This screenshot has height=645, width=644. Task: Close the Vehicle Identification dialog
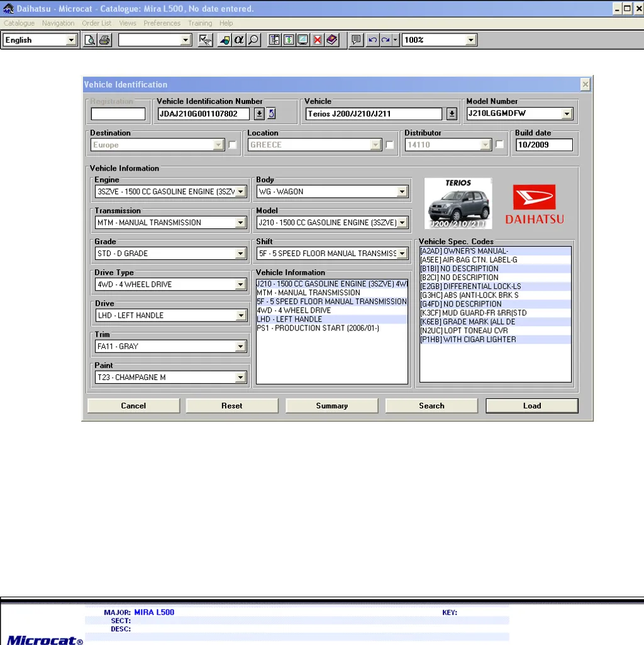click(585, 84)
